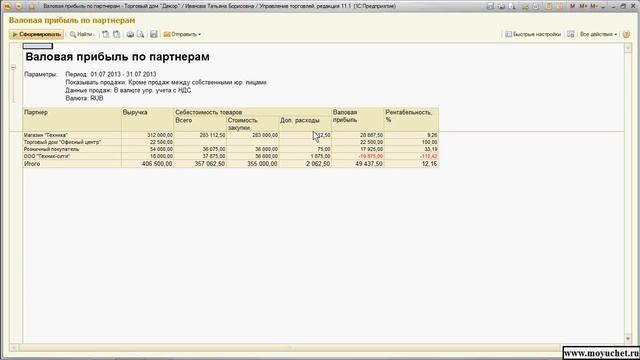Click the M- memory subtract button
The width and height of the screenshot is (640, 360).
pos(594,6)
